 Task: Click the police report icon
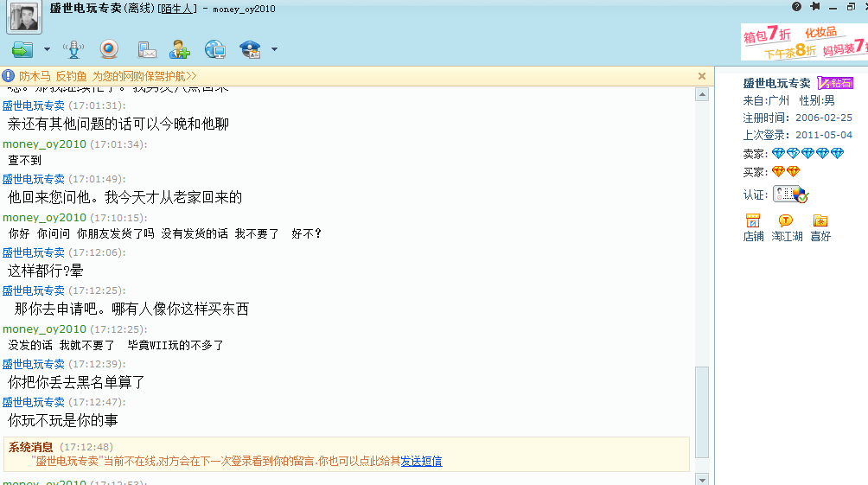tap(250, 49)
